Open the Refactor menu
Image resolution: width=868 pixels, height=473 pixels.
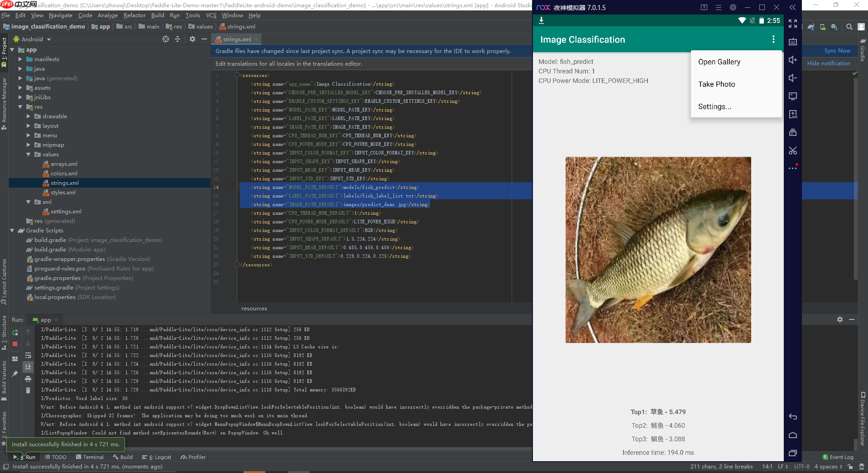134,15
